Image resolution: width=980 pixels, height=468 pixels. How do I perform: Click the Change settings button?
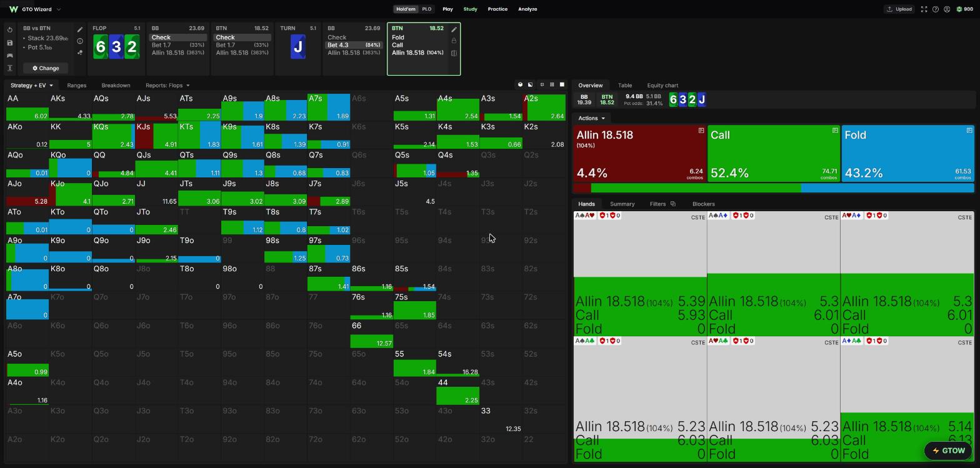(46, 68)
